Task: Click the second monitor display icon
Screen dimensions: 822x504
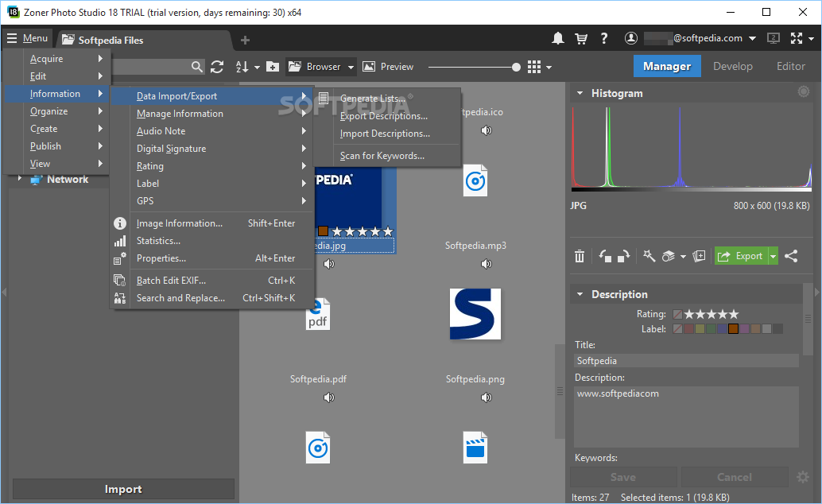Action: point(774,38)
